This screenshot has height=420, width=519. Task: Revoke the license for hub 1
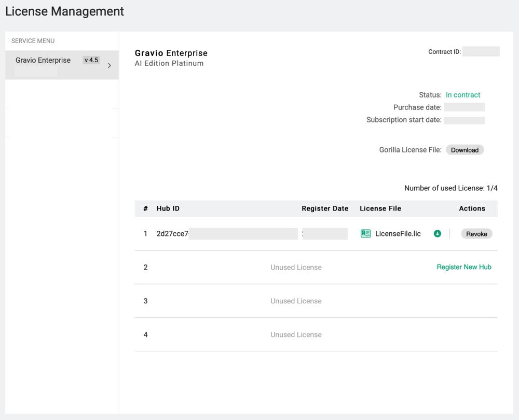click(x=476, y=234)
